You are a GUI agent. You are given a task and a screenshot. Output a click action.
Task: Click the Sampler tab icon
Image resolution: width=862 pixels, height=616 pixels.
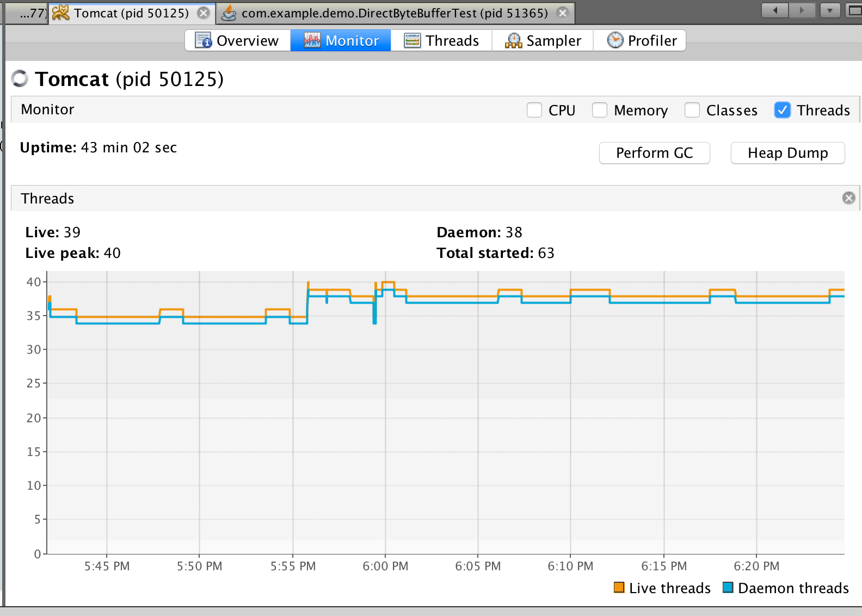(x=513, y=41)
